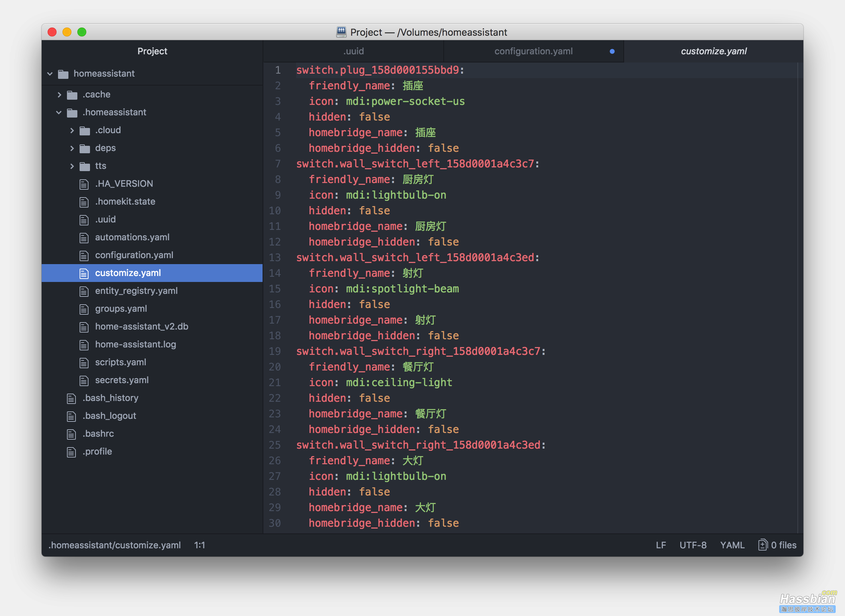Click the configuration.yaml file icon in tree
This screenshot has width=845, height=616.
pos(84,256)
